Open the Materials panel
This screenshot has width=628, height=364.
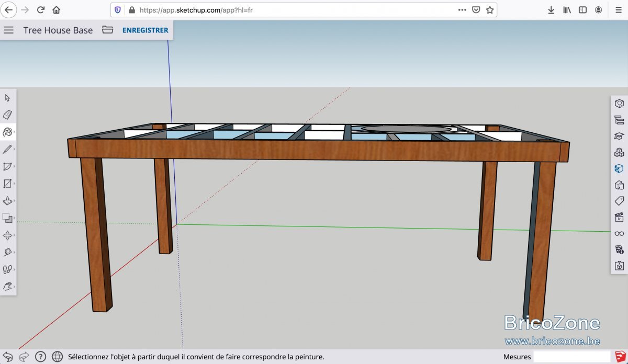click(619, 168)
